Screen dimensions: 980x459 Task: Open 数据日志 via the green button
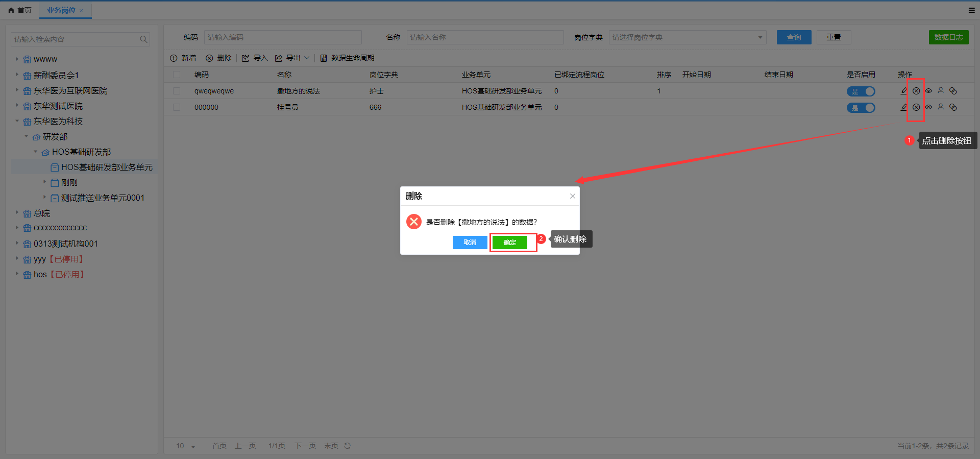tap(948, 37)
